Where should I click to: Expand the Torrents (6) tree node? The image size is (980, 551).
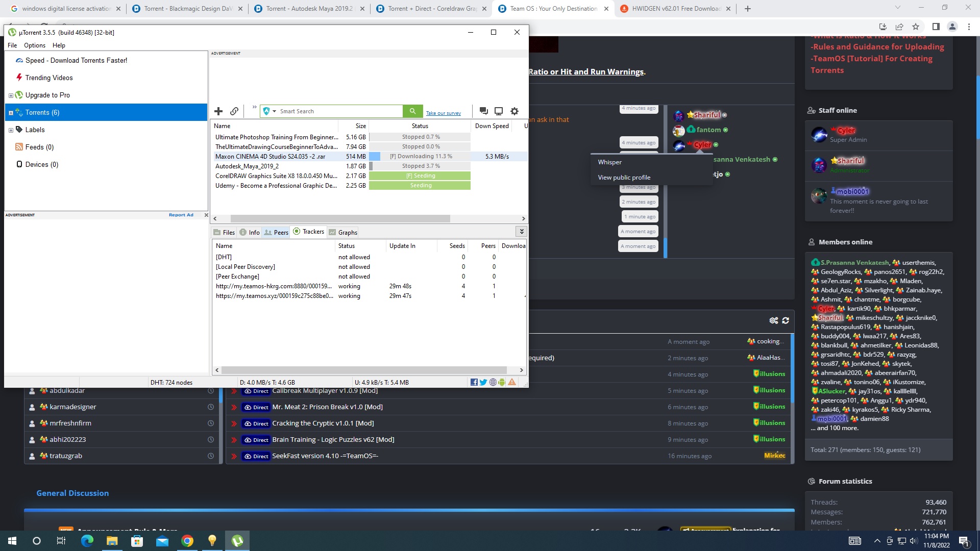click(11, 113)
